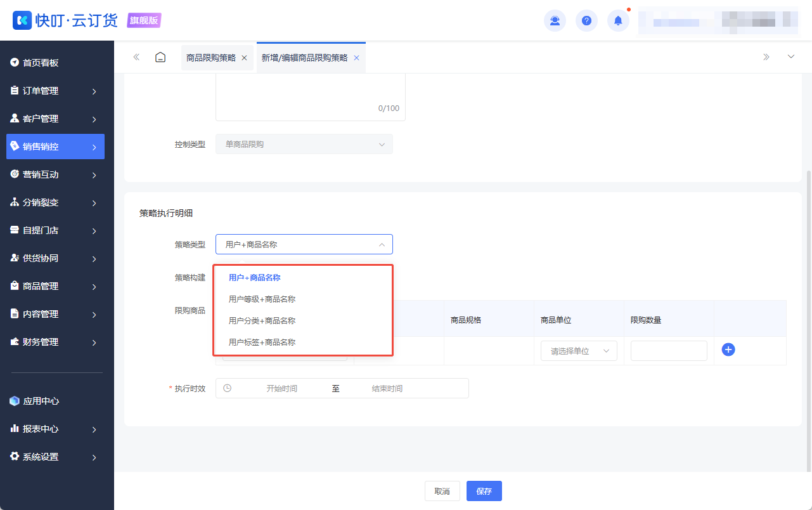Expand the 自提门店 chevron

pos(94,231)
